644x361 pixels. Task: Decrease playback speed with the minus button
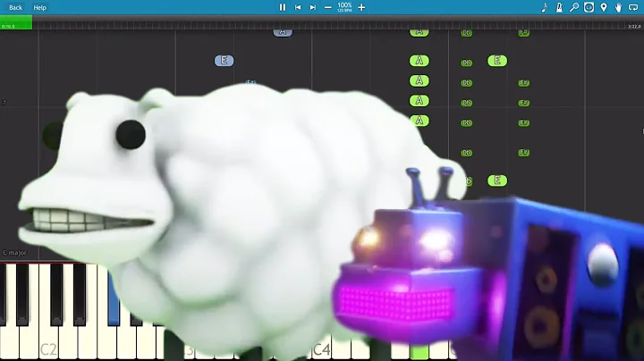click(327, 7)
